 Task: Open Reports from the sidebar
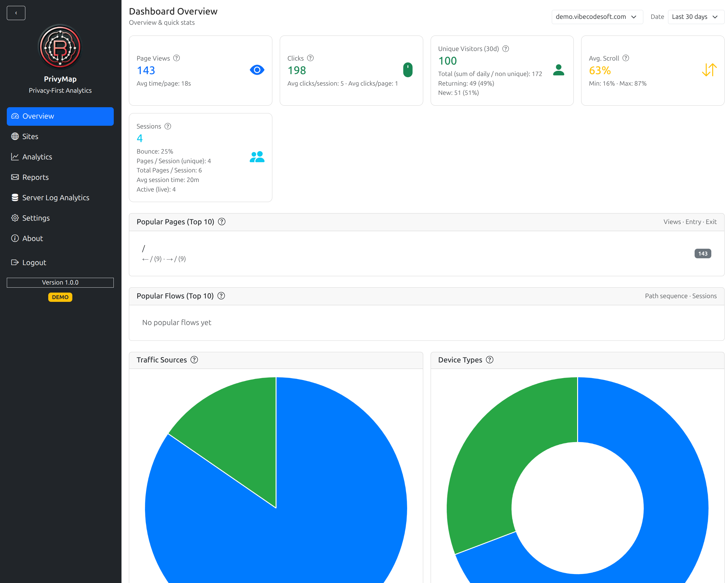click(35, 177)
